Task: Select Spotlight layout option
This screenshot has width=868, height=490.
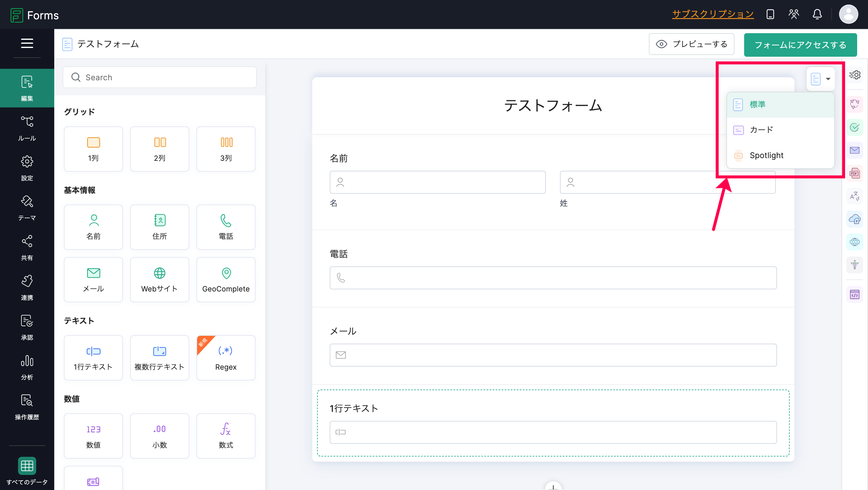Action: (780, 155)
